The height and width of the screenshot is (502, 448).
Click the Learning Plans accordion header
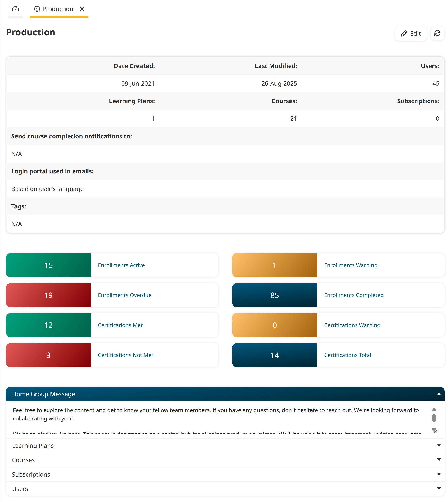point(225,445)
